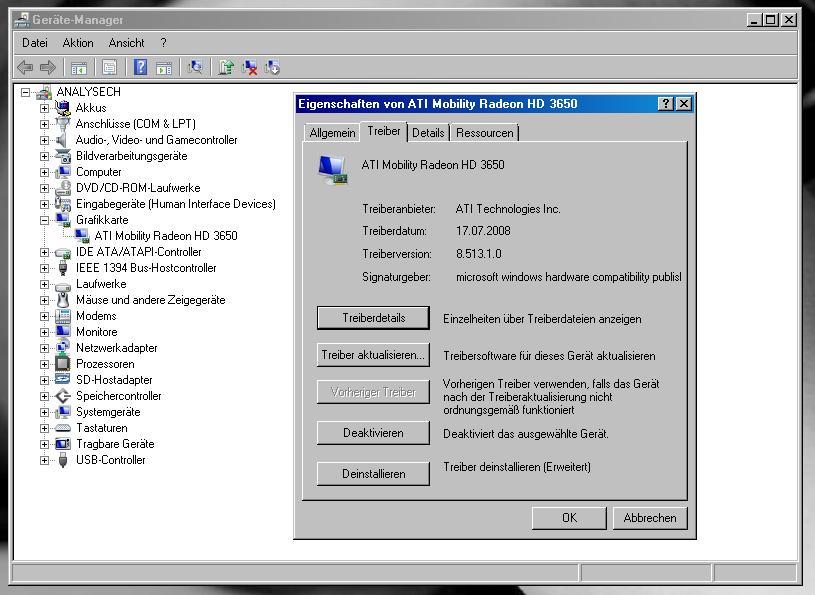Switch to the Ressourcen tab
Viewport: 815px width, 595px height.
(484, 133)
